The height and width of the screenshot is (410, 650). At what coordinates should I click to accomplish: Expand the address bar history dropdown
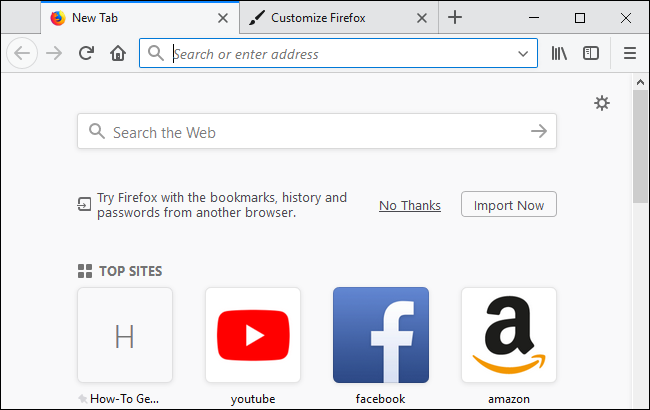tap(523, 54)
